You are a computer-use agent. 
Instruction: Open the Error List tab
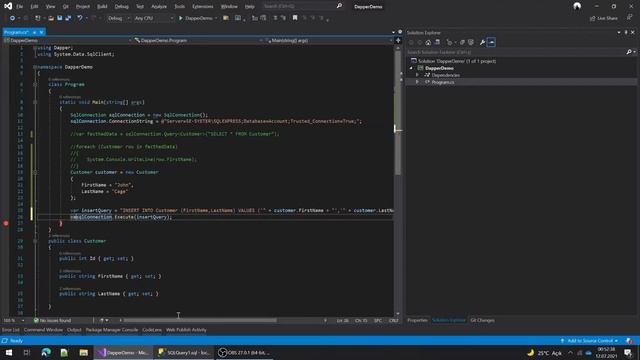click(11, 330)
